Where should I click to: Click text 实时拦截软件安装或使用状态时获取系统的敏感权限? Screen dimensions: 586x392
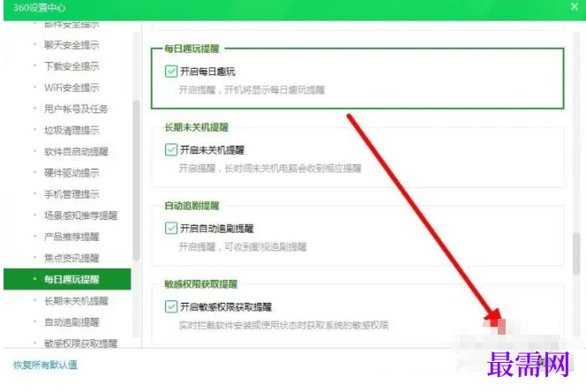[x=283, y=325]
